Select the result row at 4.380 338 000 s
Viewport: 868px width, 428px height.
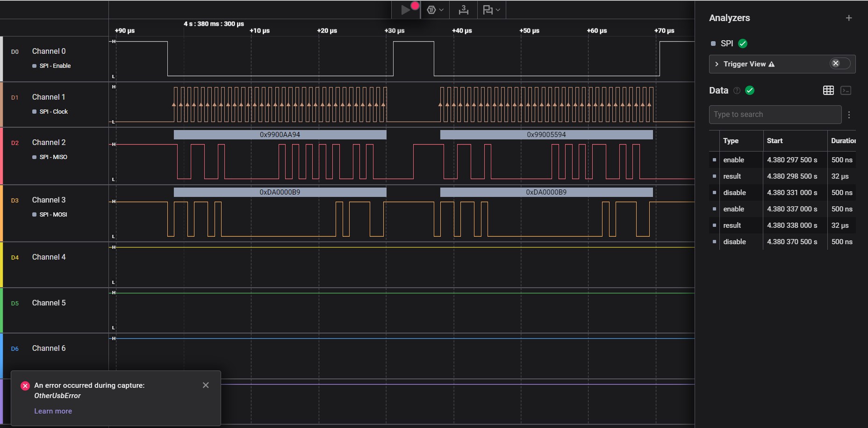(782, 225)
